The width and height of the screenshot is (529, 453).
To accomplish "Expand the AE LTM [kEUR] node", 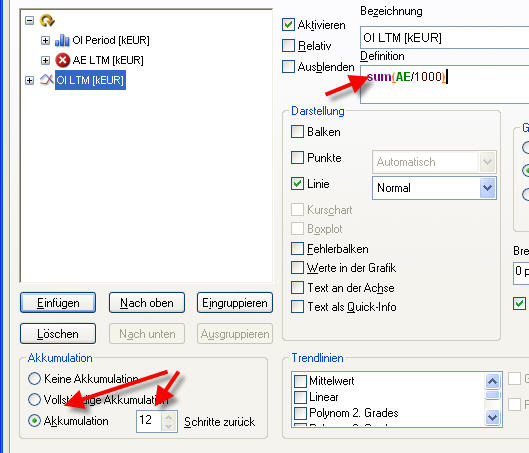I will (45, 60).
